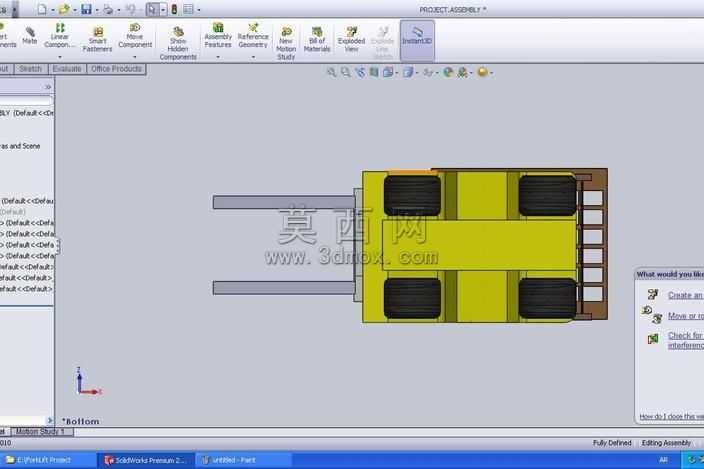Screen dimensions: 704x469
Task: Click the Undo icon
Action: click(130, 9)
